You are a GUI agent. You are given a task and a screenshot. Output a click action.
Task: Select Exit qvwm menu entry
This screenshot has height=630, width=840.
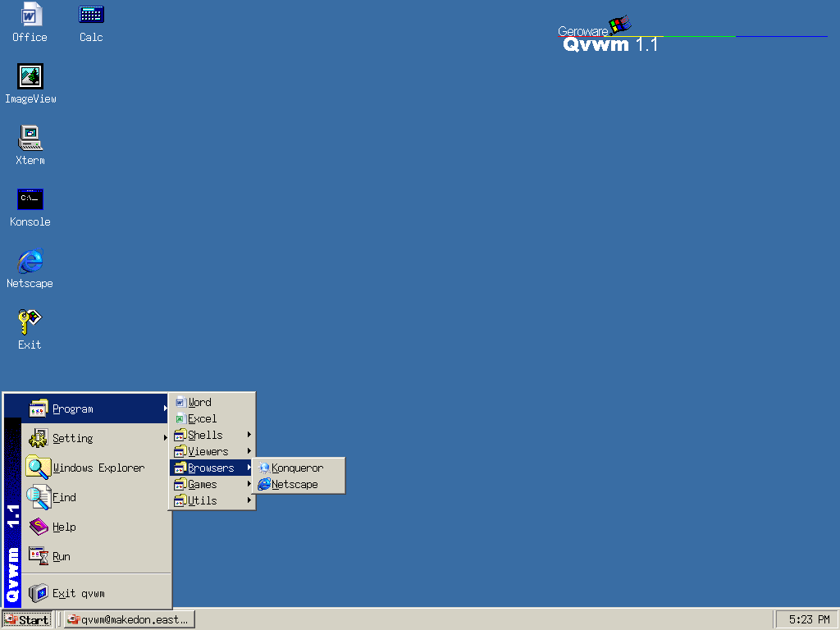point(95,593)
